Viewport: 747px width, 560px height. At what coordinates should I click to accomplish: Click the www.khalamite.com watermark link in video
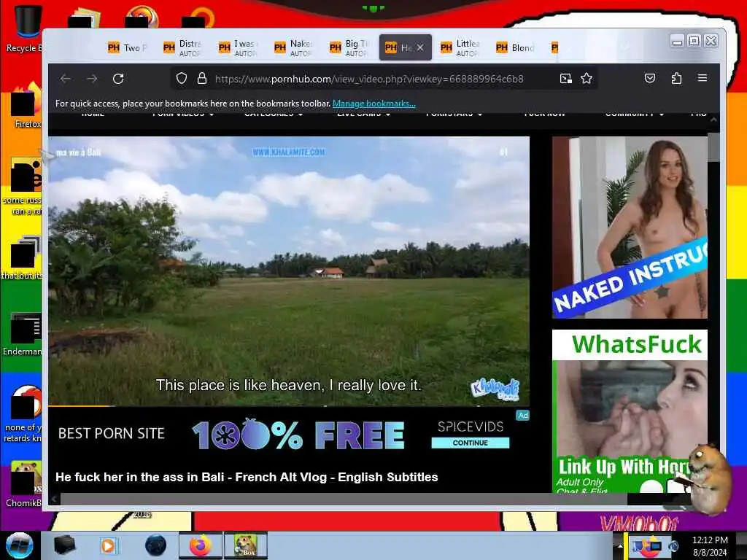click(289, 152)
